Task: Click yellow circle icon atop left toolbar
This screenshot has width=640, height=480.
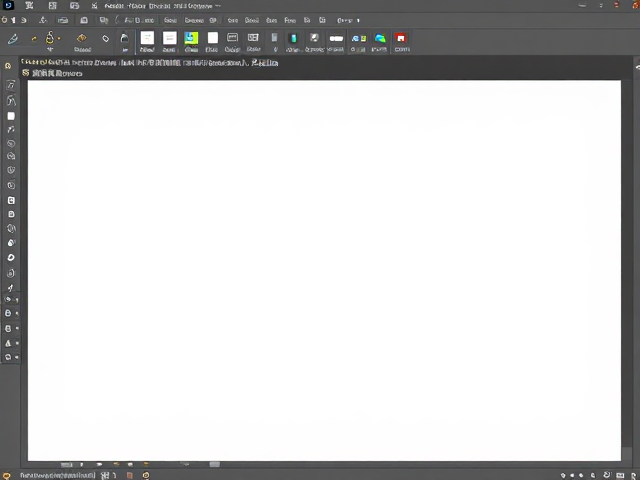Action: coord(8,66)
